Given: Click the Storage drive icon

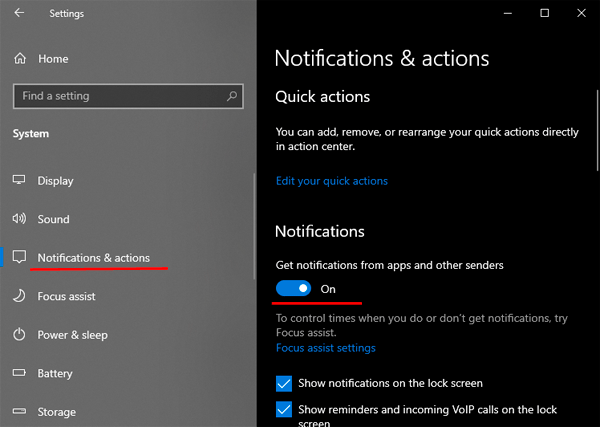Looking at the screenshot, I should point(19,412).
